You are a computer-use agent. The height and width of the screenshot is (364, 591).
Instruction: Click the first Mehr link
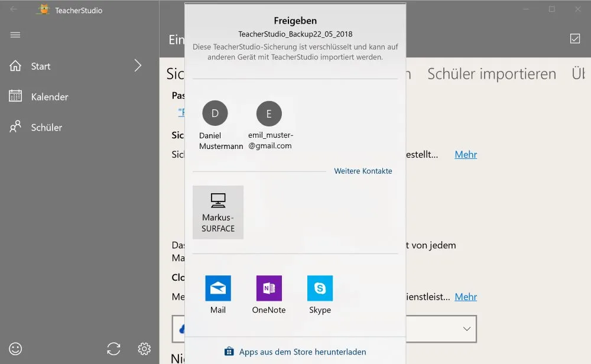pyautogui.click(x=466, y=154)
